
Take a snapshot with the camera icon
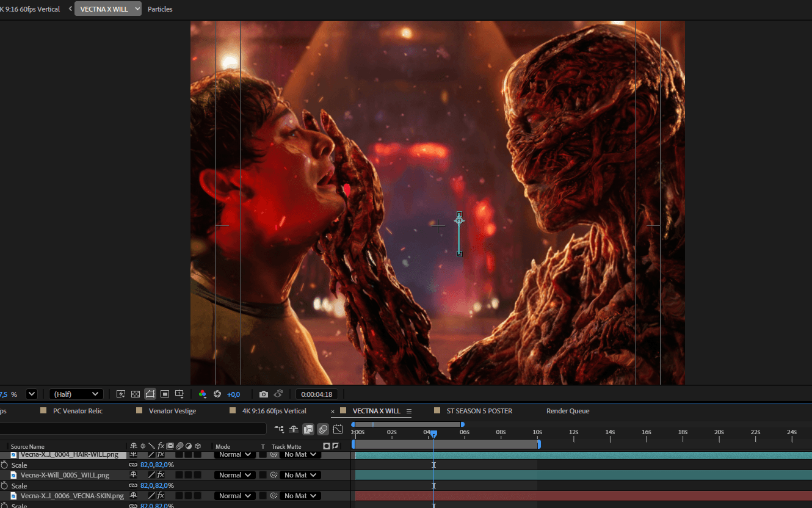[263, 394]
